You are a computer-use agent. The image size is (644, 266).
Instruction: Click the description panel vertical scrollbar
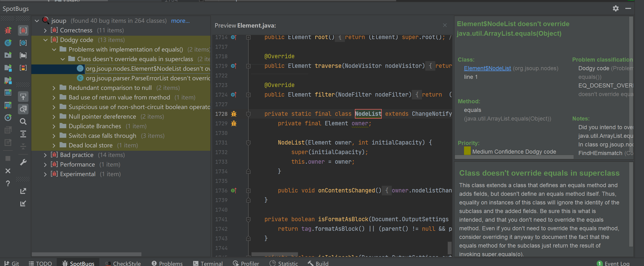click(631, 204)
